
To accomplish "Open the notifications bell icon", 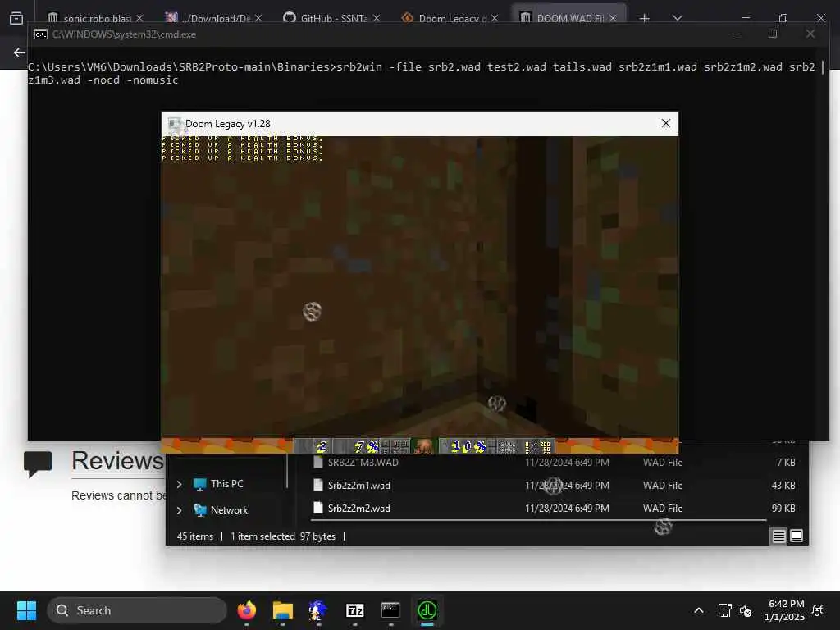I will coord(818,610).
